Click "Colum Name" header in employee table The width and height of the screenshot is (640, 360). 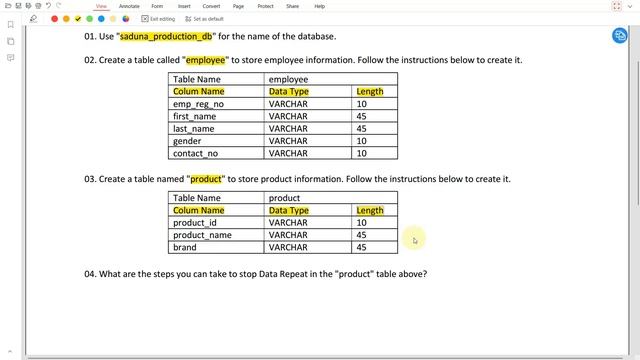tap(198, 91)
